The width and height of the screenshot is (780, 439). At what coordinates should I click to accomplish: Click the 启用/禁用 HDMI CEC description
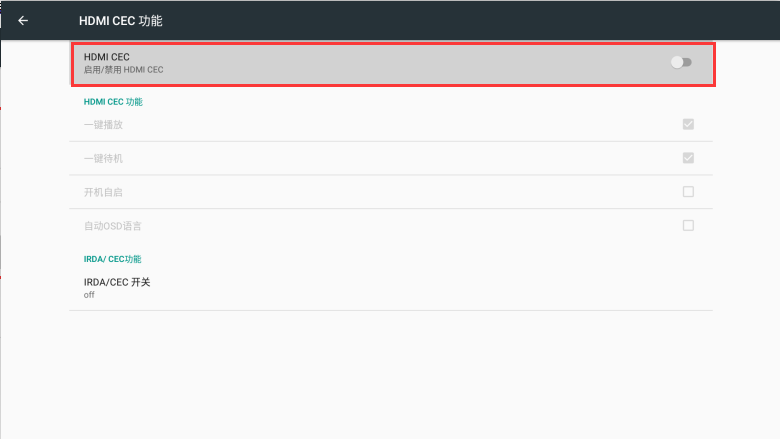pos(123,70)
